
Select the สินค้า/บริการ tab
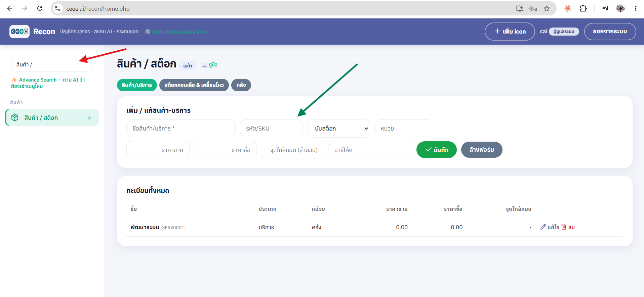click(137, 85)
